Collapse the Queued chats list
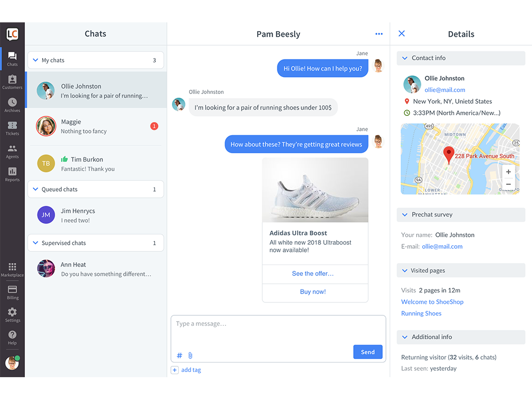 point(35,189)
